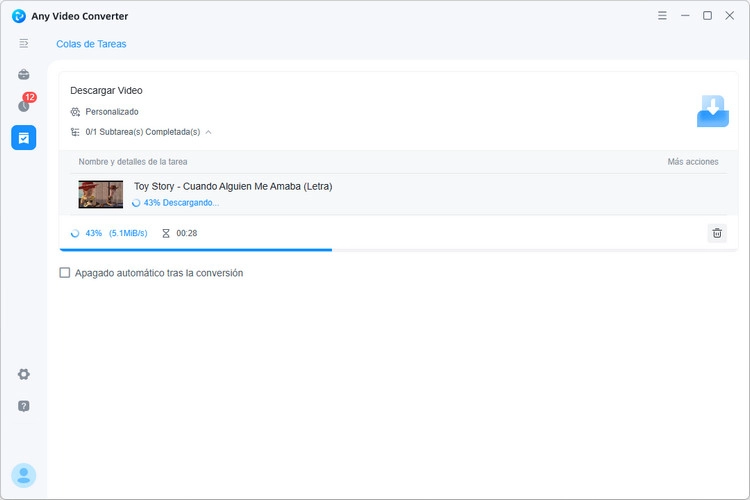Toggle the sidebar collapse icon
The height and width of the screenshot is (500, 750).
coord(23,44)
